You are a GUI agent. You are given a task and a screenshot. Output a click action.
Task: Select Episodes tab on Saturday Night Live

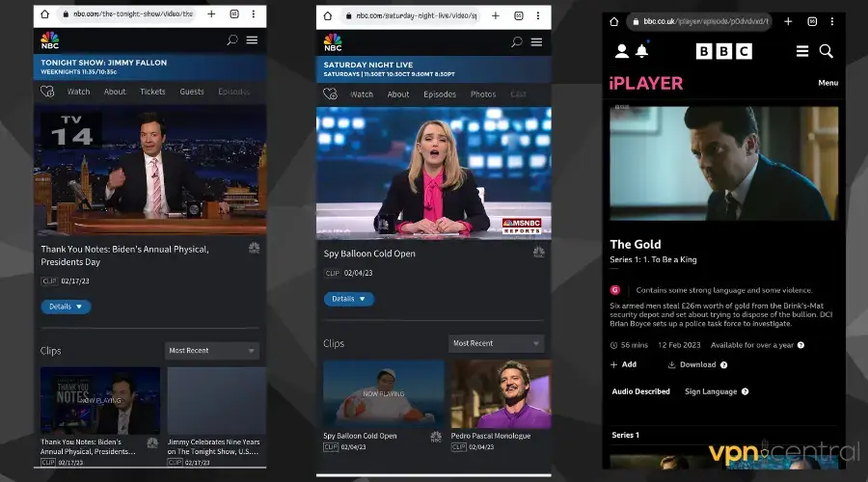tap(440, 94)
